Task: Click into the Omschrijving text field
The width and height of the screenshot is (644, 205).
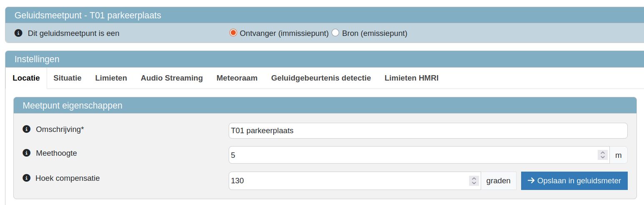Action: pyautogui.click(x=428, y=131)
